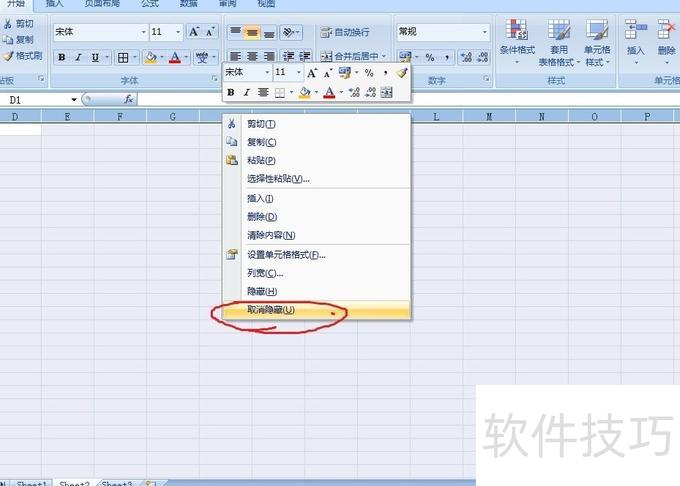
Task: Open Cell Styles (单元格样式) gallery
Action: click(x=597, y=42)
